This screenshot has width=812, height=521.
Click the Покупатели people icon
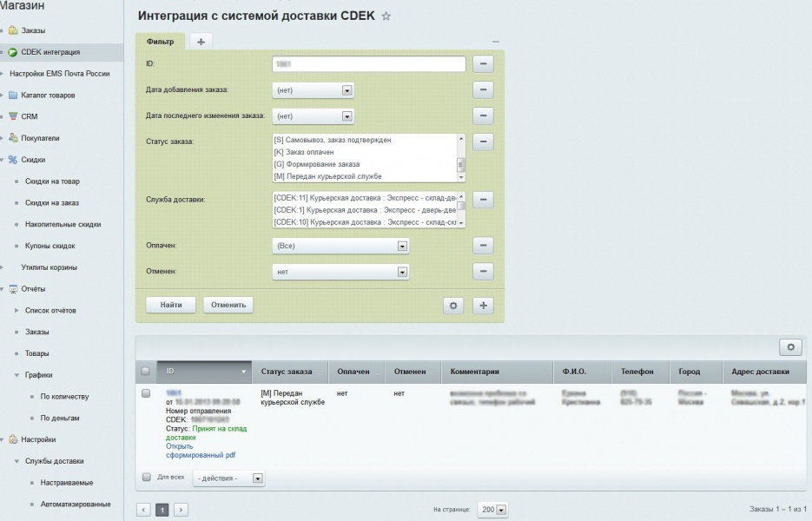(13, 138)
